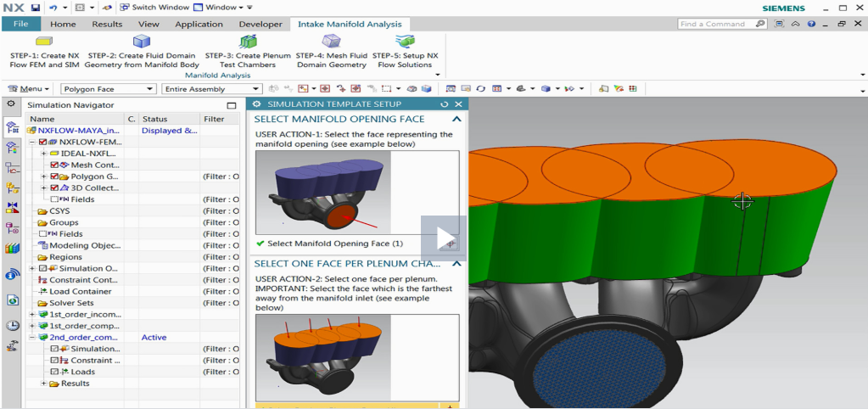Expand the IDEAL-NXFL... node
Screen dimensions: 868x409
pos(44,154)
